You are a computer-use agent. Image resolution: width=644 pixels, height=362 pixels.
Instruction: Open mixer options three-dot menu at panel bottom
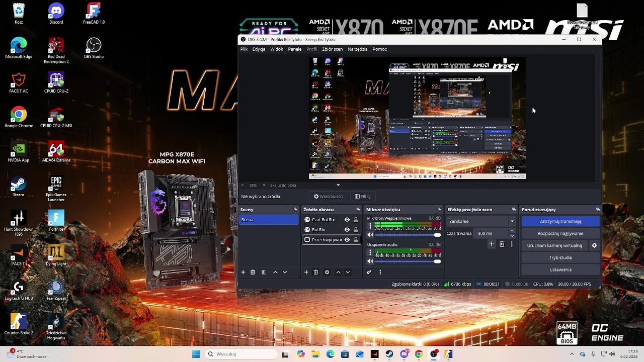(x=380, y=272)
